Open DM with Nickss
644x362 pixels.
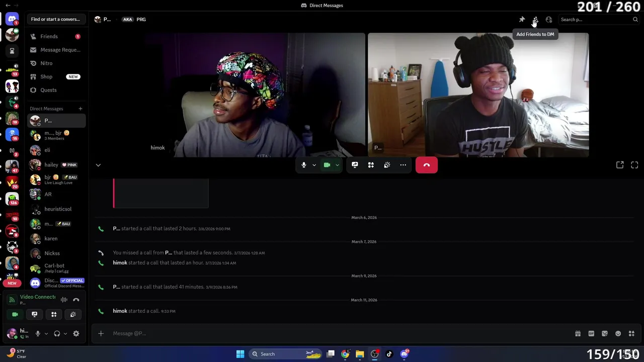click(x=56, y=253)
